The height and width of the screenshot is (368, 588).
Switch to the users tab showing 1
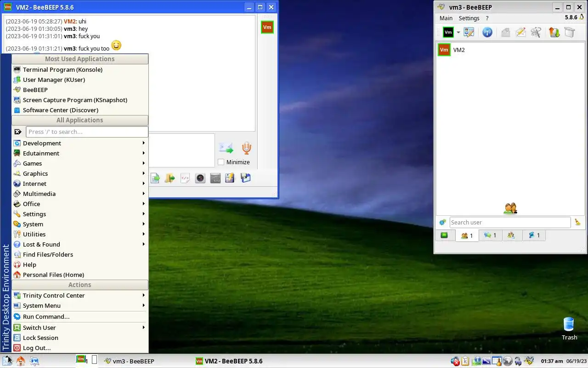pos(467,236)
